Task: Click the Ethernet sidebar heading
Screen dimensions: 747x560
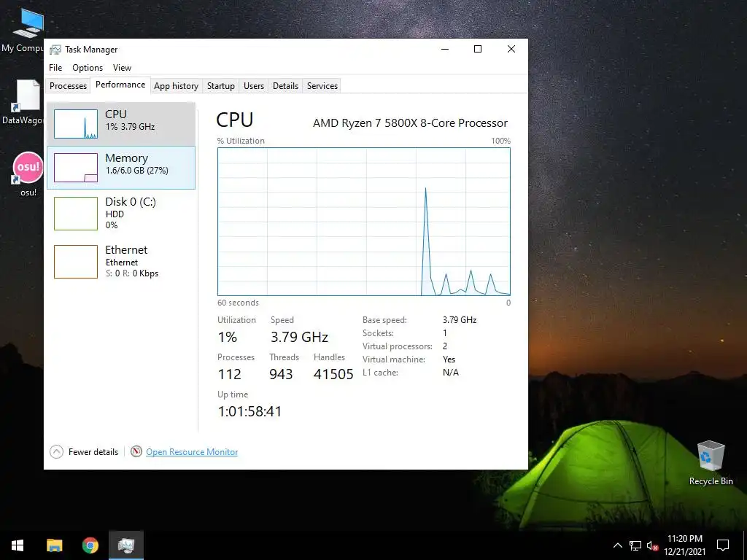Action: [126, 250]
